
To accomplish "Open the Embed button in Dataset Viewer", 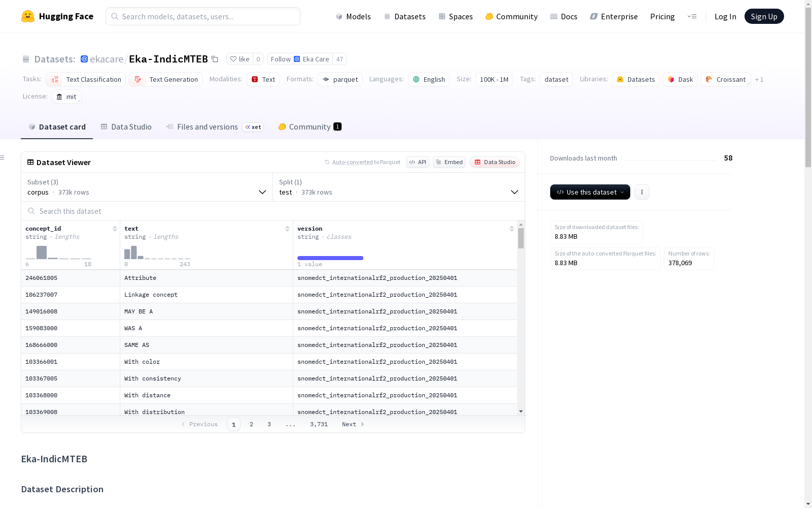I will pos(449,162).
